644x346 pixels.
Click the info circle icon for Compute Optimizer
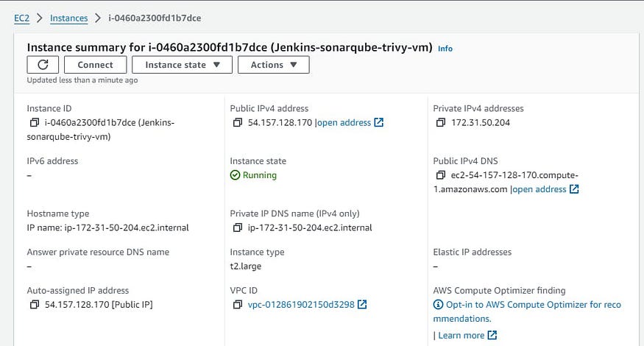click(x=438, y=305)
